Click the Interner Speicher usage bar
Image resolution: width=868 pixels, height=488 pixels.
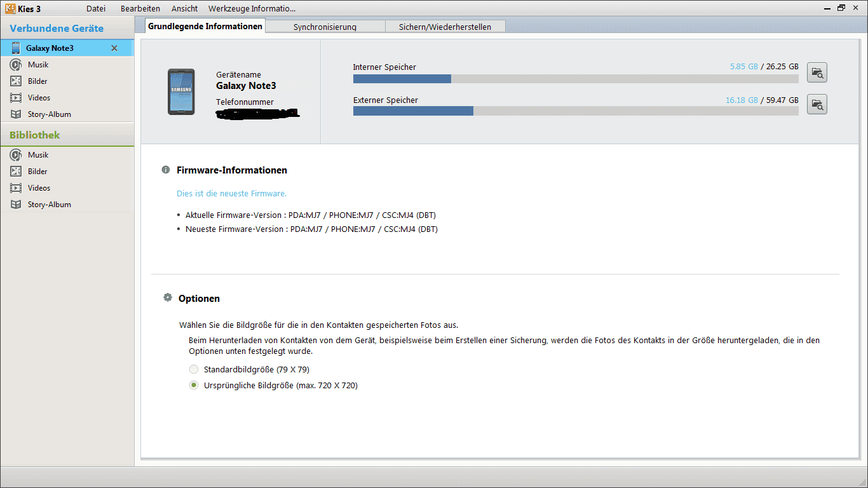(576, 79)
